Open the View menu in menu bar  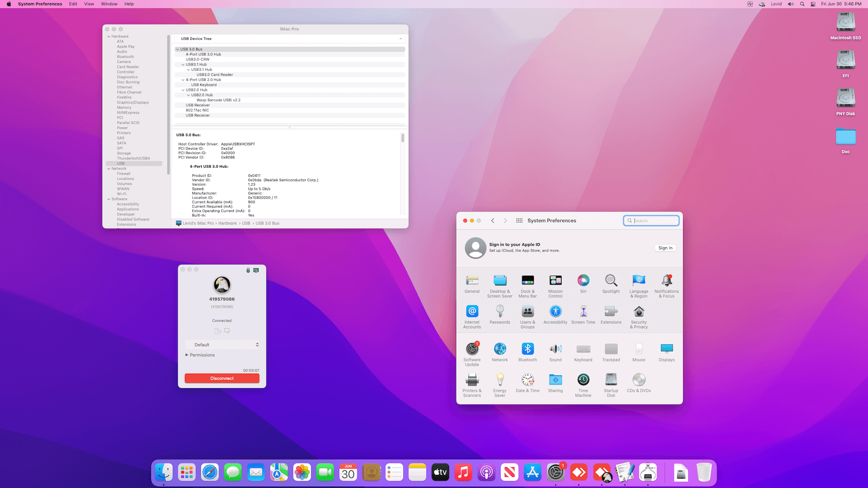(89, 4)
